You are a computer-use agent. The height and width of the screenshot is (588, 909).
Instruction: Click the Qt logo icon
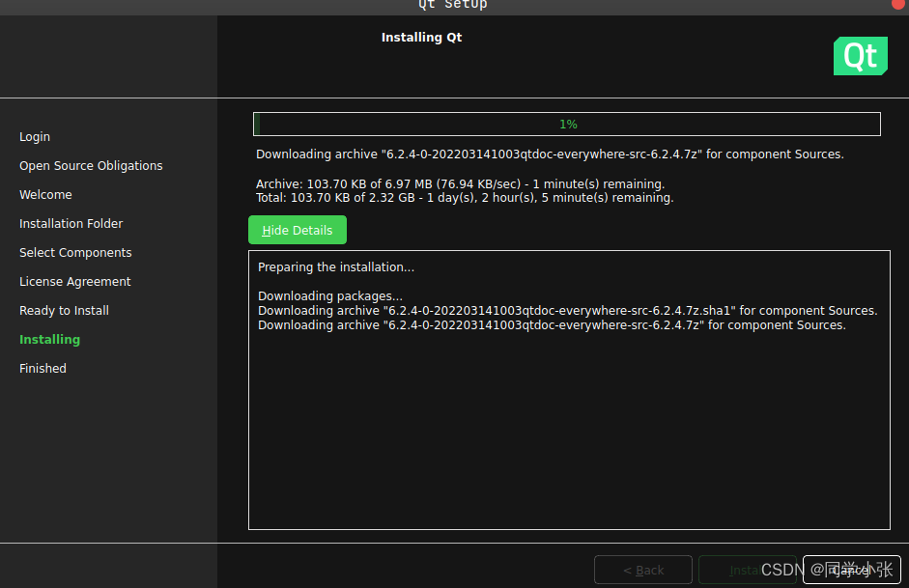point(860,56)
